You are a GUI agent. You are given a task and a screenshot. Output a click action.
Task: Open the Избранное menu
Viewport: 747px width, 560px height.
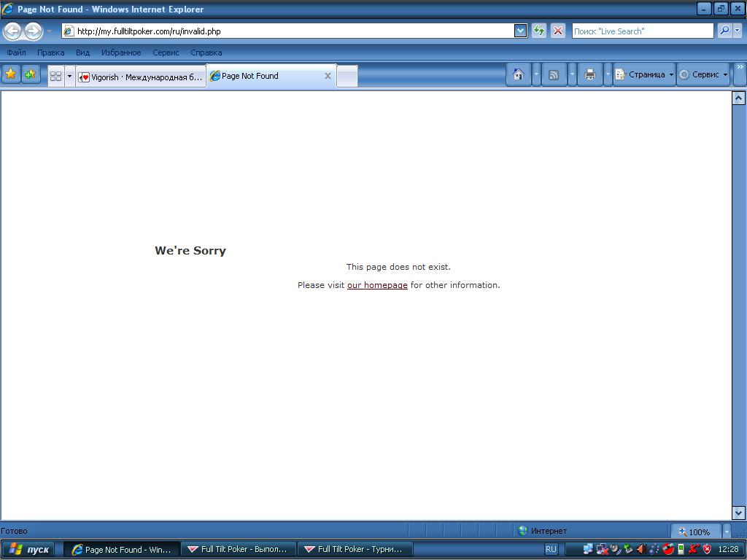[x=121, y=52]
